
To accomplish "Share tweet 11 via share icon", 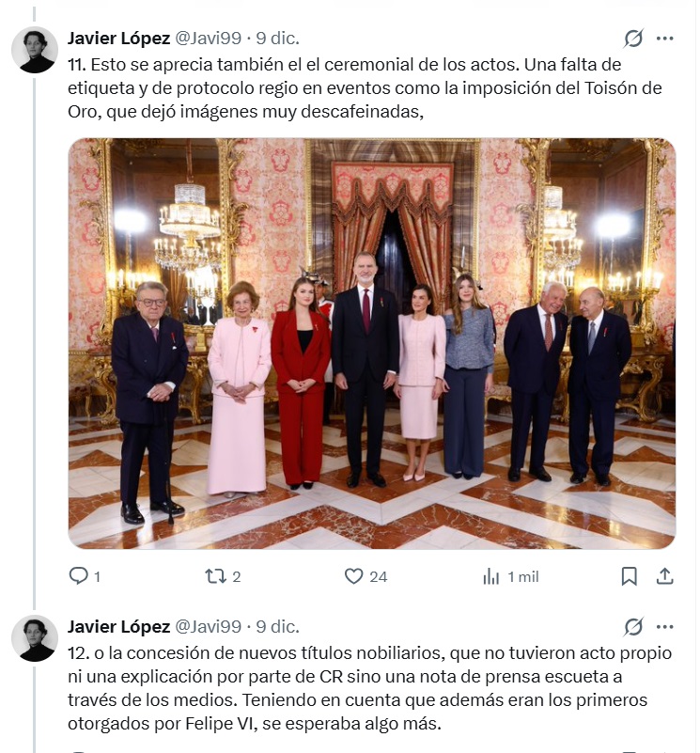I will point(664,575).
